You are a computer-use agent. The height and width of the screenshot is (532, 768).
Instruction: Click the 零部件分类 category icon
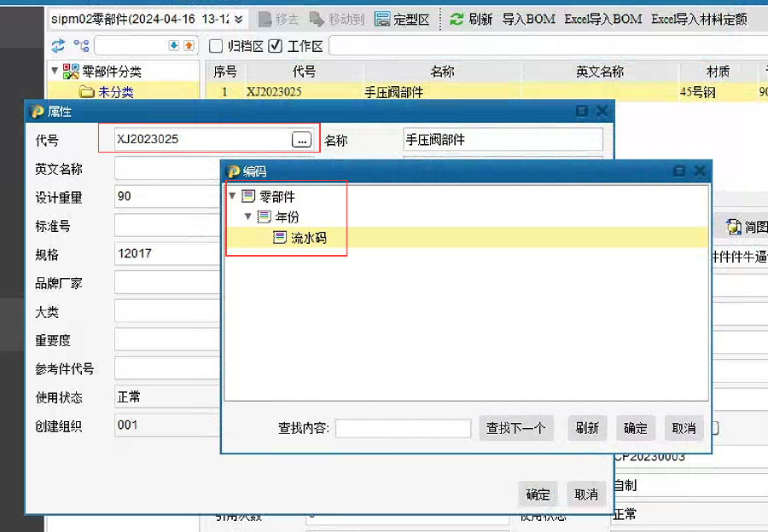(x=71, y=72)
